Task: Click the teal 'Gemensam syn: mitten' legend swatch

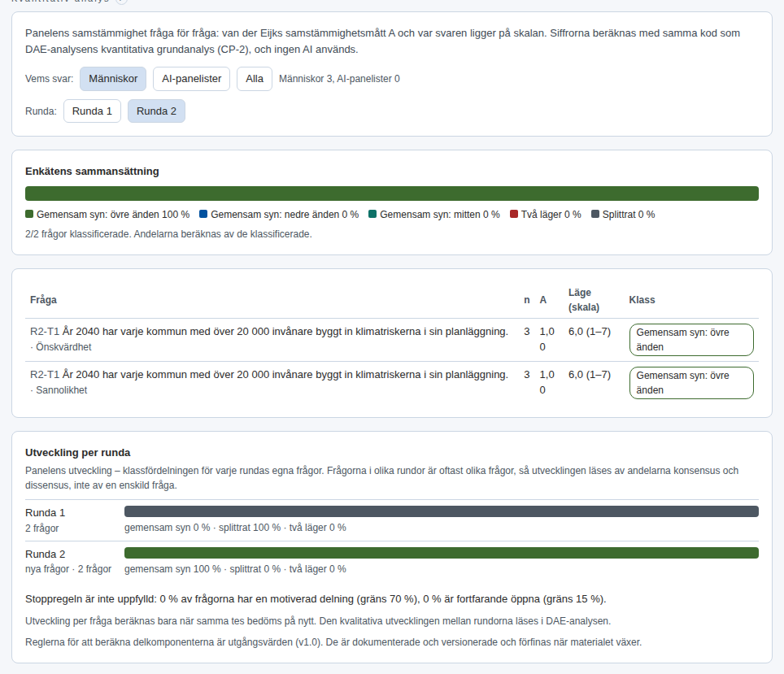Action: (x=372, y=214)
